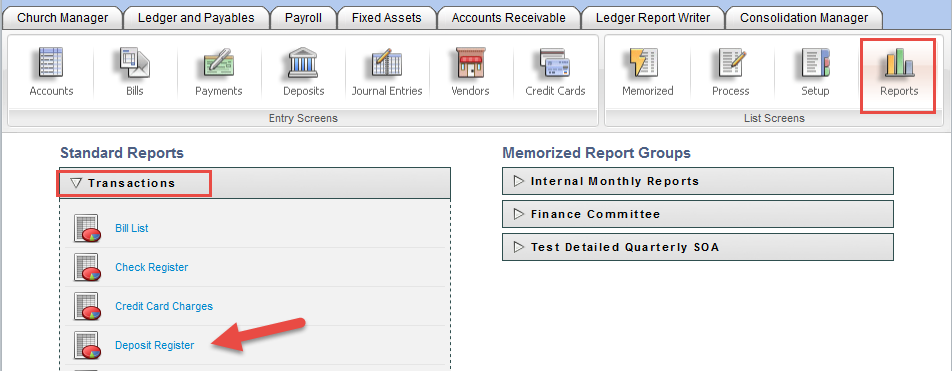Open the Setup list icon
This screenshot has height=371, width=952.
click(815, 63)
